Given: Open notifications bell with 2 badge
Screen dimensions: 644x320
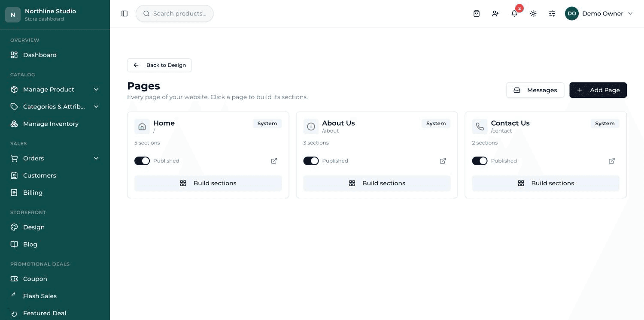Looking at the screenshot, I should pyautogui.click(x=514, y=14).
